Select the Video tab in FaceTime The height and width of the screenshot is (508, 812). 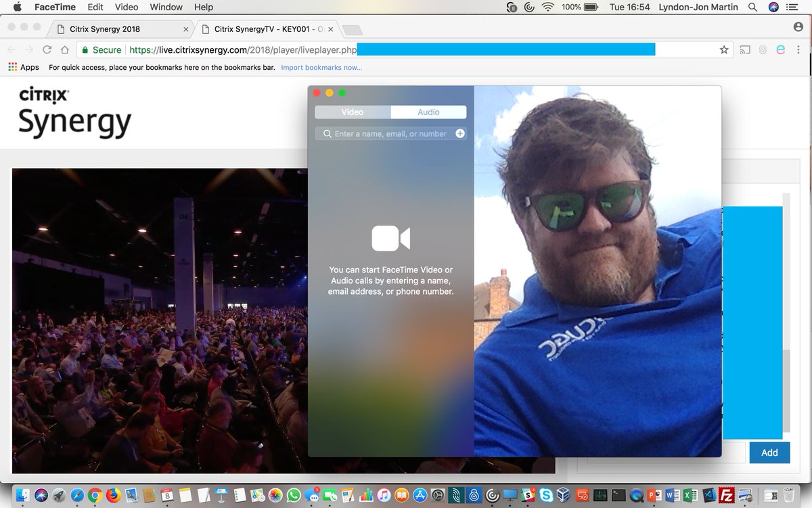353,112
